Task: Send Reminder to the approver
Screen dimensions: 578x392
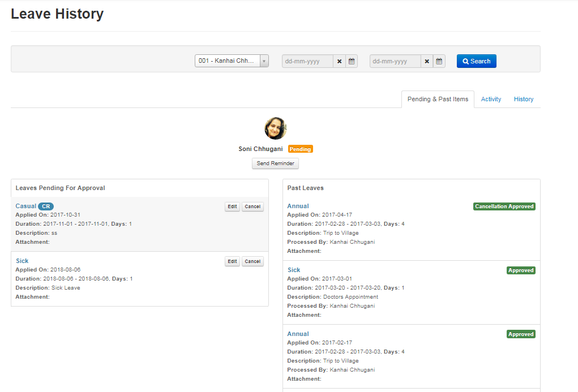Action: click(x=275, y=163)
